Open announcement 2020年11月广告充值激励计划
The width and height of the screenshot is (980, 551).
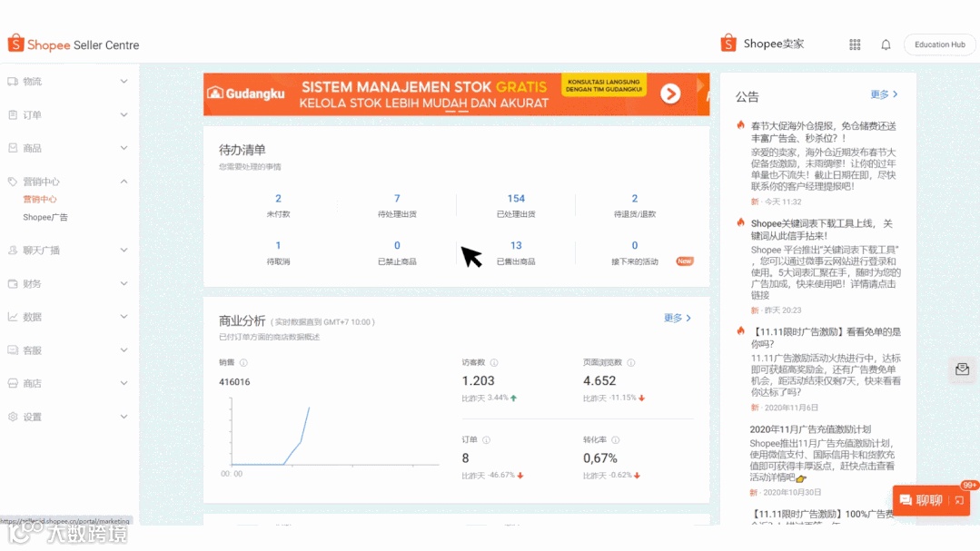coord(810,429)
